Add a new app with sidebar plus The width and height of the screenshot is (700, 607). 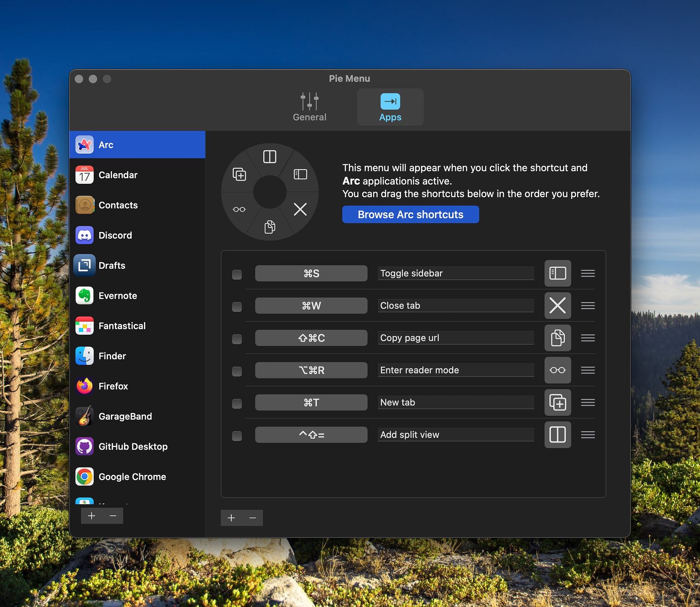tap(91, 516)
